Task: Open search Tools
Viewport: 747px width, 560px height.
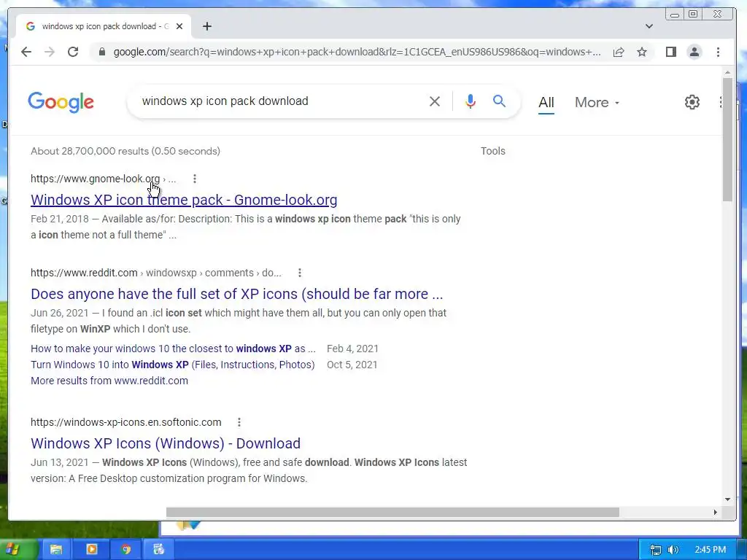Action: click(492, 151)
